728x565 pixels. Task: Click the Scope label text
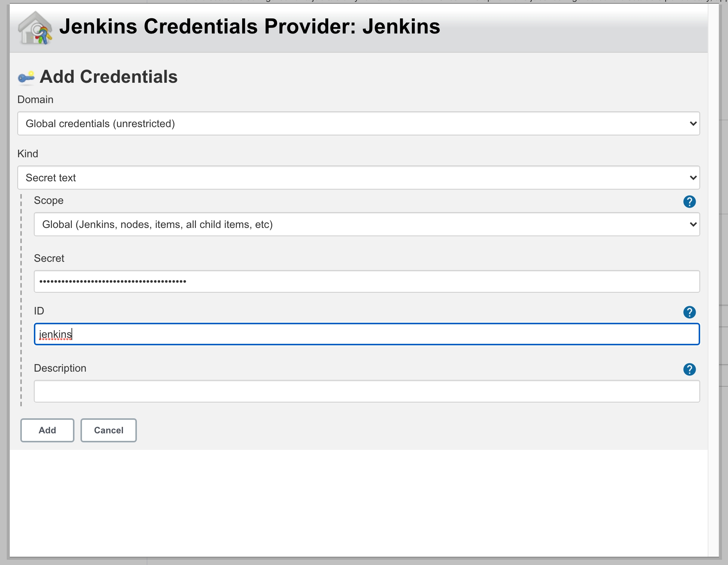click(x=49, y=200)
